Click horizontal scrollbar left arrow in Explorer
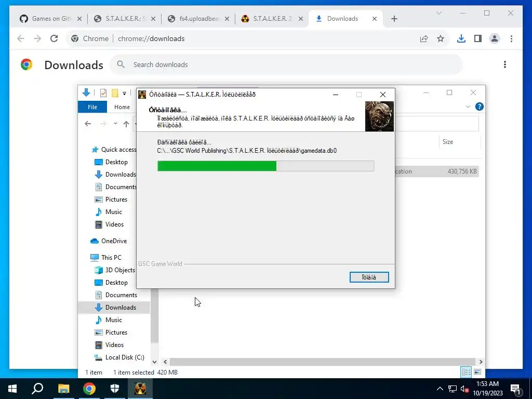The width and height of the screenshot is (532, 399). (165, 362)
